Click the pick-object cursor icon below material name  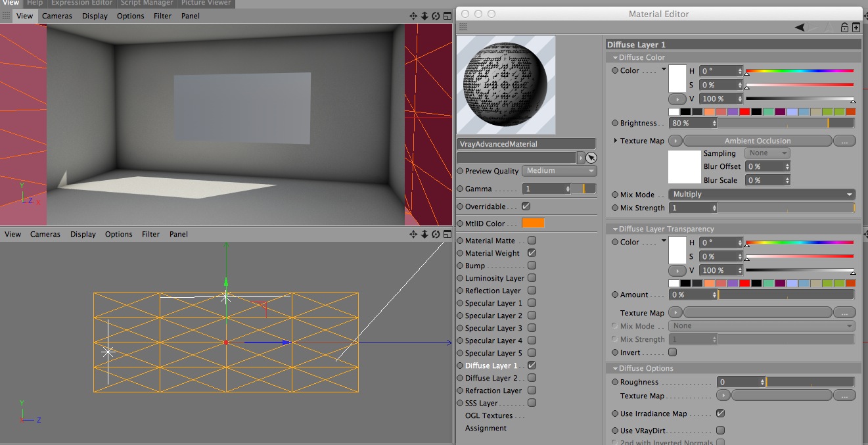[591, 158]
